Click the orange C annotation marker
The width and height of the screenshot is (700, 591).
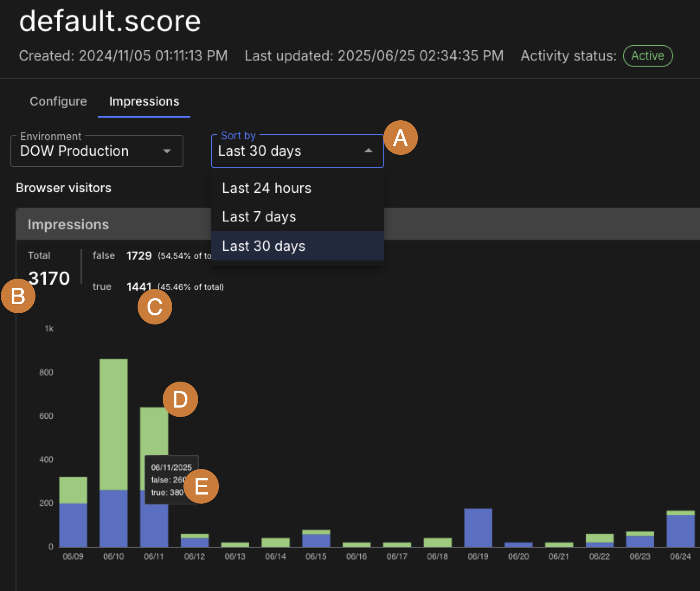tap(154, 307)
